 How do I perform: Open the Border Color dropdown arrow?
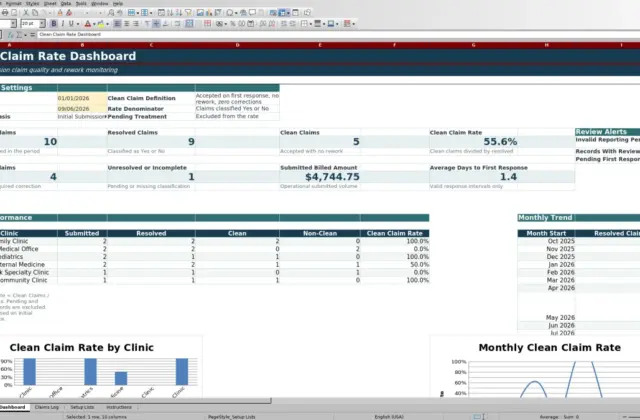tap(337, 24)
